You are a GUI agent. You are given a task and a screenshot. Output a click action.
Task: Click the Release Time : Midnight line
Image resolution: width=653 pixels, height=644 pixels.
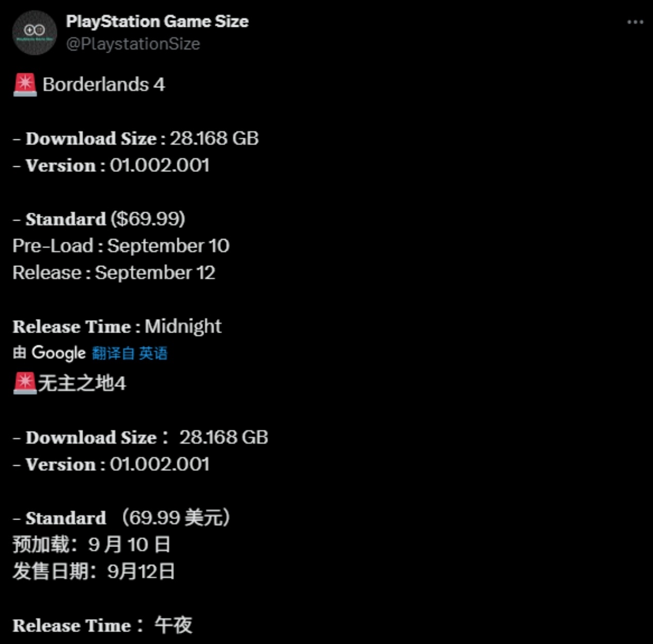(117, 326)
